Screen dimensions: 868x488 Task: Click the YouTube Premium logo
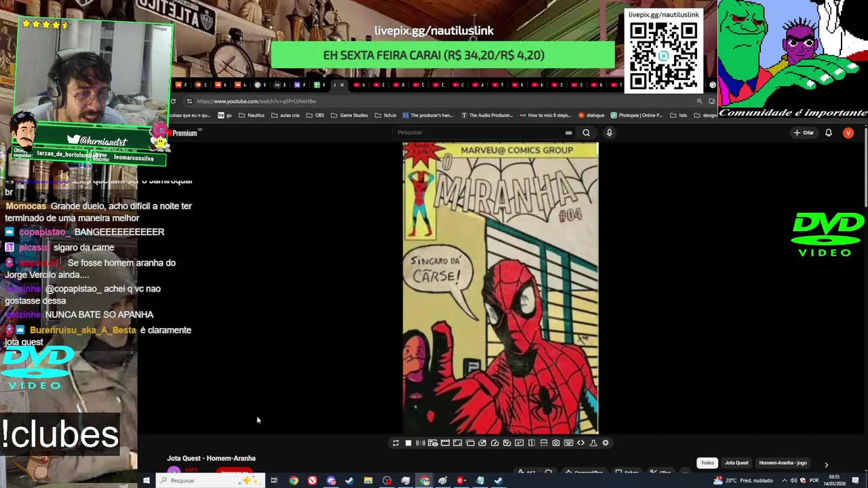point(184,133)
